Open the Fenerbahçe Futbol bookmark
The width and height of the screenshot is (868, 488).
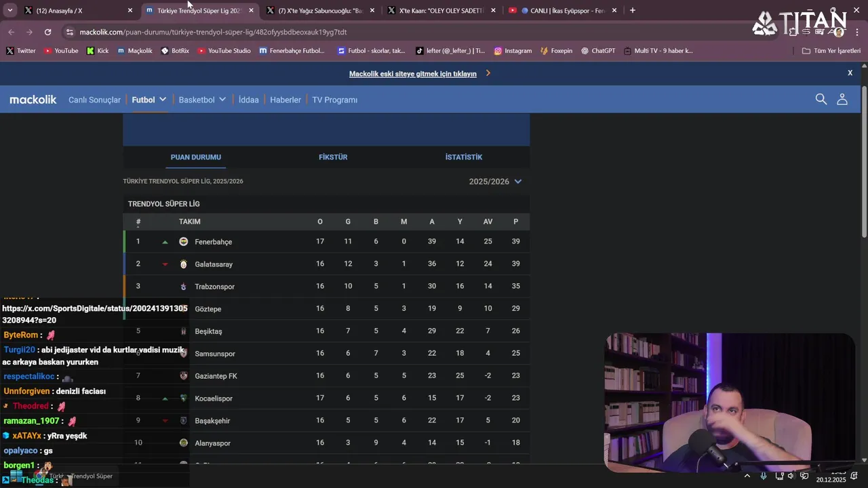(x=292, y=51)
